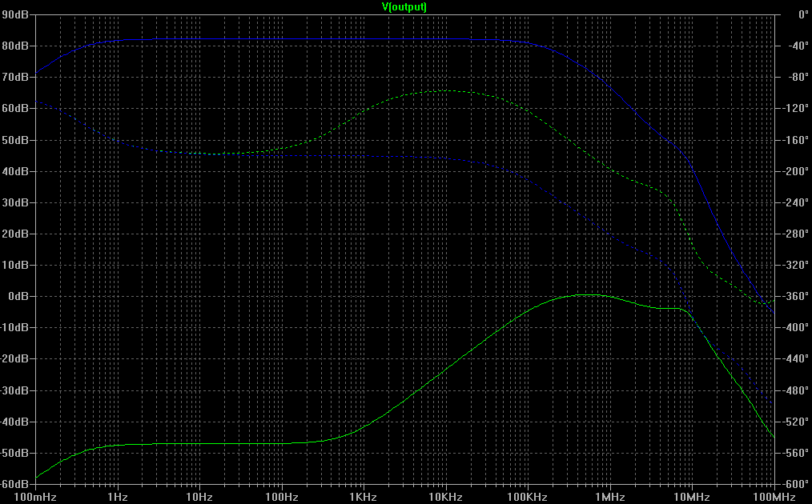Click the 30dB magnitude axis label

pyautogui.click(x=15, y=202)
